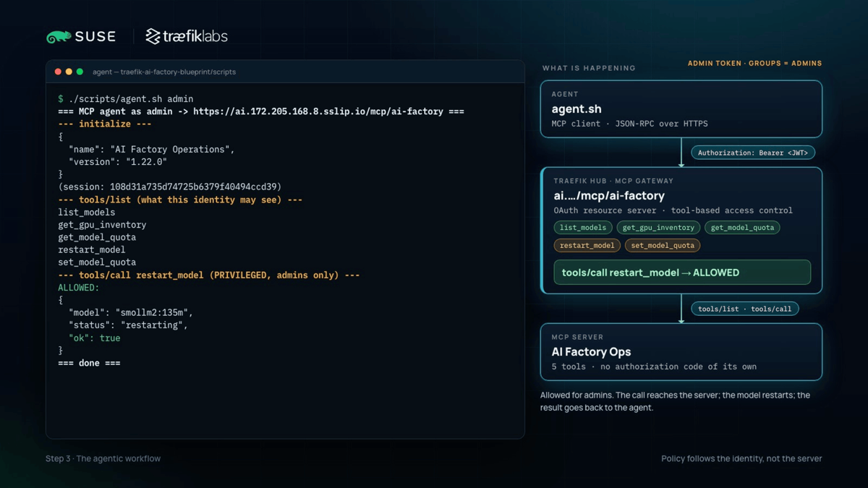Click the 'MCP SERVER' label

tap(577, 337)
